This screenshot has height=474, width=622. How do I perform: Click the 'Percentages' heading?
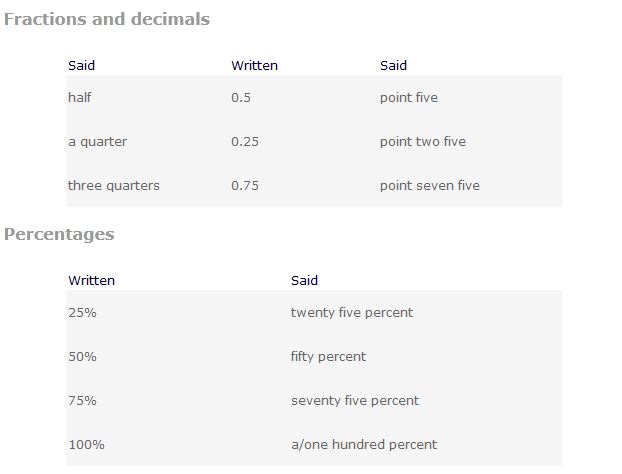click(x=59, y=234)
